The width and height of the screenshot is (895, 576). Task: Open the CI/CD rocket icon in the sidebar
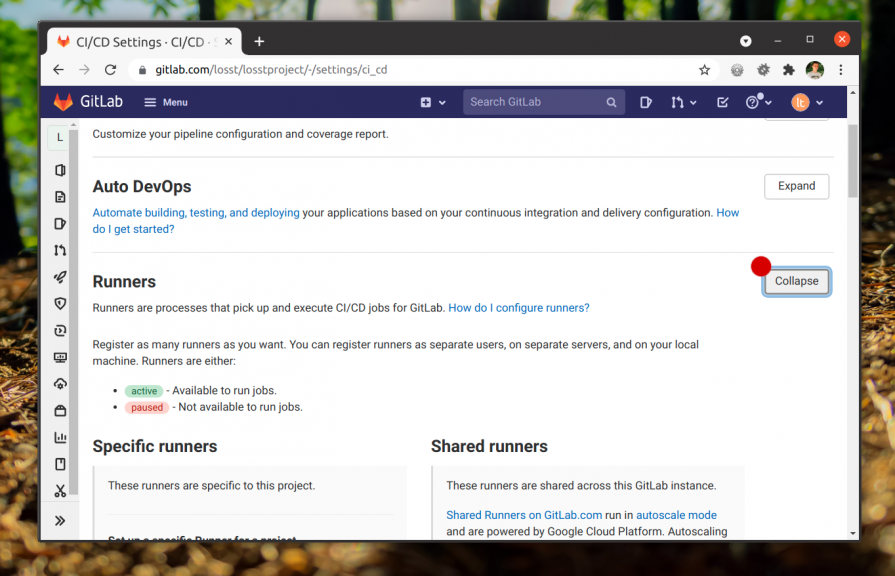pos(60,277)
